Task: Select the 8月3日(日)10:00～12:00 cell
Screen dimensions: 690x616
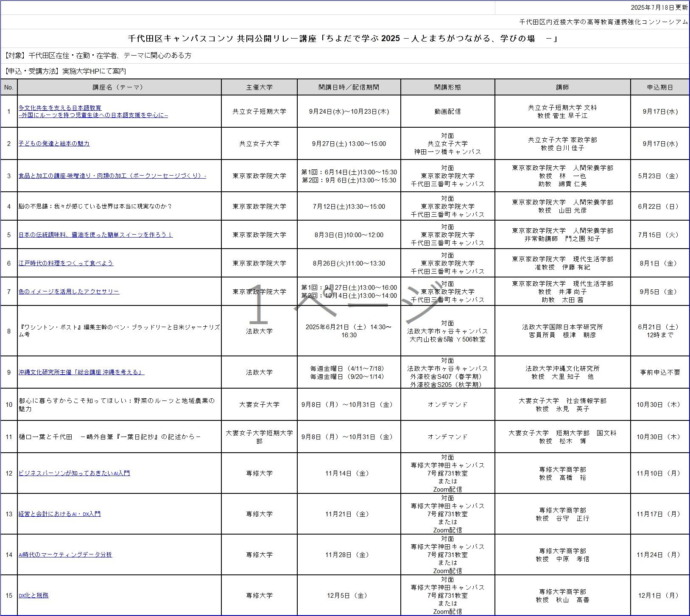Action: (x=349, y=235)
